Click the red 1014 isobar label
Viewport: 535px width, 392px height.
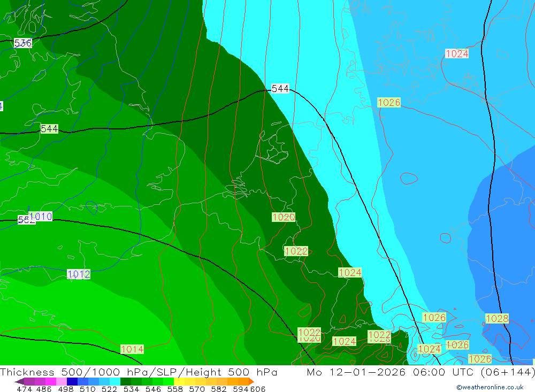point(132,349)
